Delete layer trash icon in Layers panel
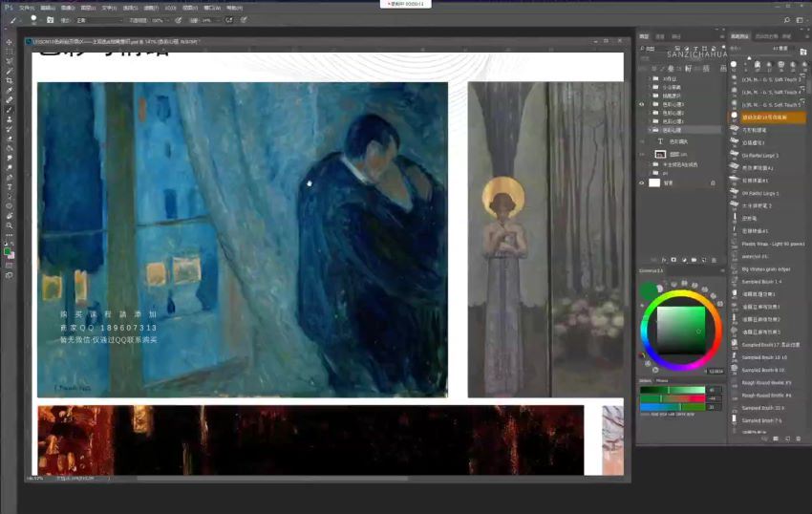Viewport: 812px width, 514px height. point(715,260)
